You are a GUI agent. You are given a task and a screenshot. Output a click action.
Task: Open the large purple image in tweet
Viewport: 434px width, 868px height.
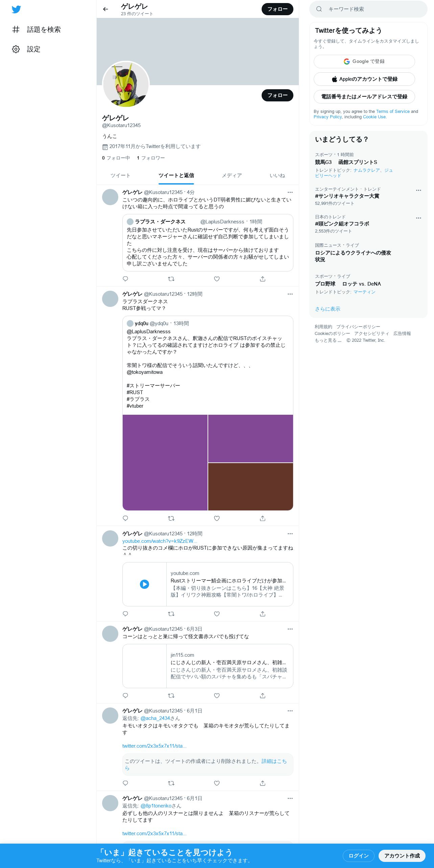click(x=165, y=462)
